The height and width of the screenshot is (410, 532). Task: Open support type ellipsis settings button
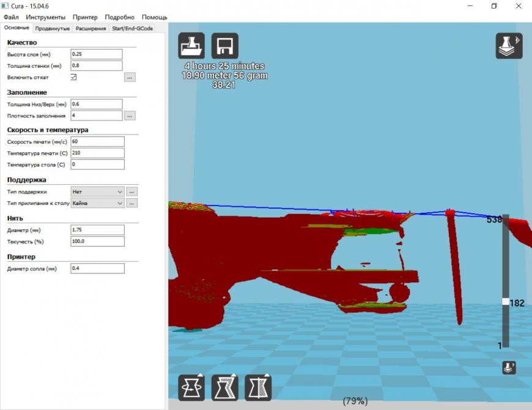pos(131,192)
